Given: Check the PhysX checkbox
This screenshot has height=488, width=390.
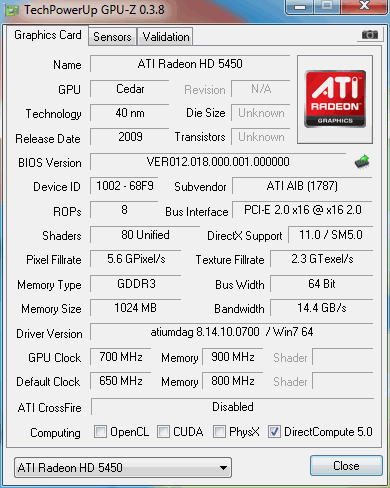Looking at the screenshot, I should [x=219, y=431].
